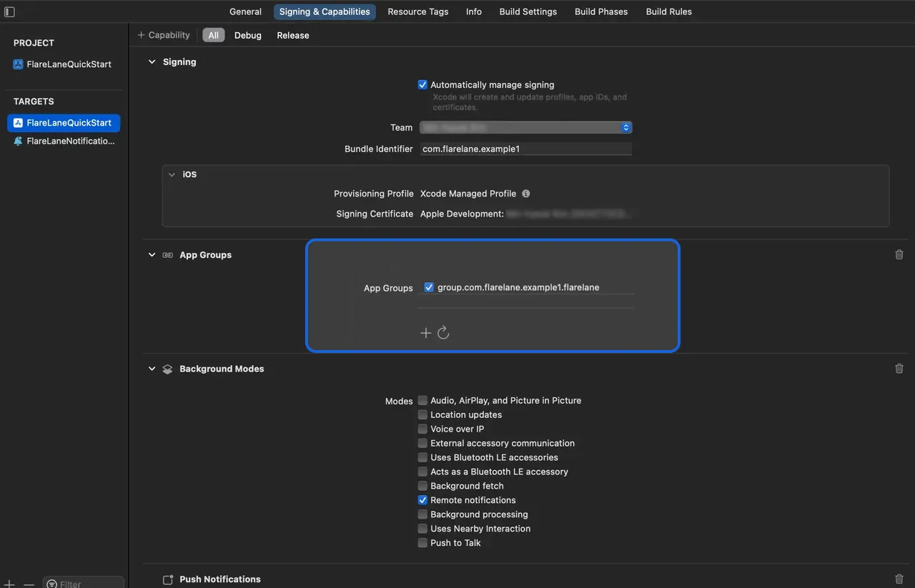Collapse the iOS signing subsection
Screen dimensions: 915x588
click(172, 174)
